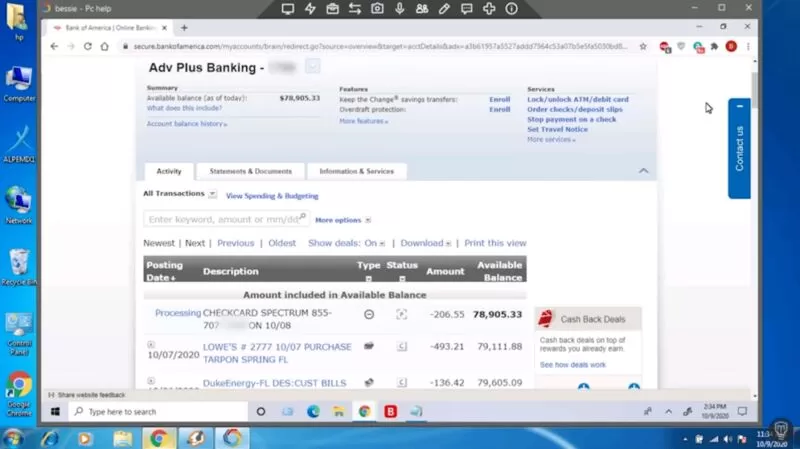The height and width of the screenshot is (449, 800).
Task: Click the status icon for Spectrum transaction
Action: point(402,314)
